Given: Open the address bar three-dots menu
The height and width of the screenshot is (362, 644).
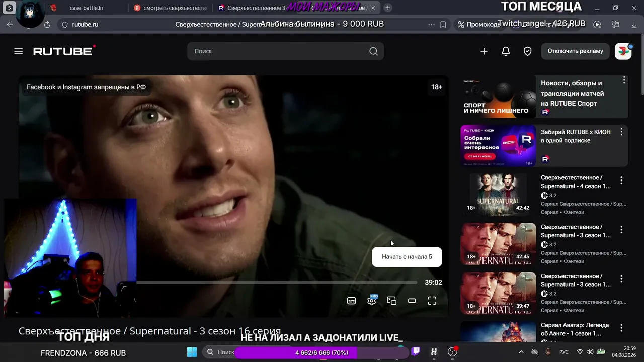Looking at the screenshot, I should pyautogui.click(x=431, y=24).
